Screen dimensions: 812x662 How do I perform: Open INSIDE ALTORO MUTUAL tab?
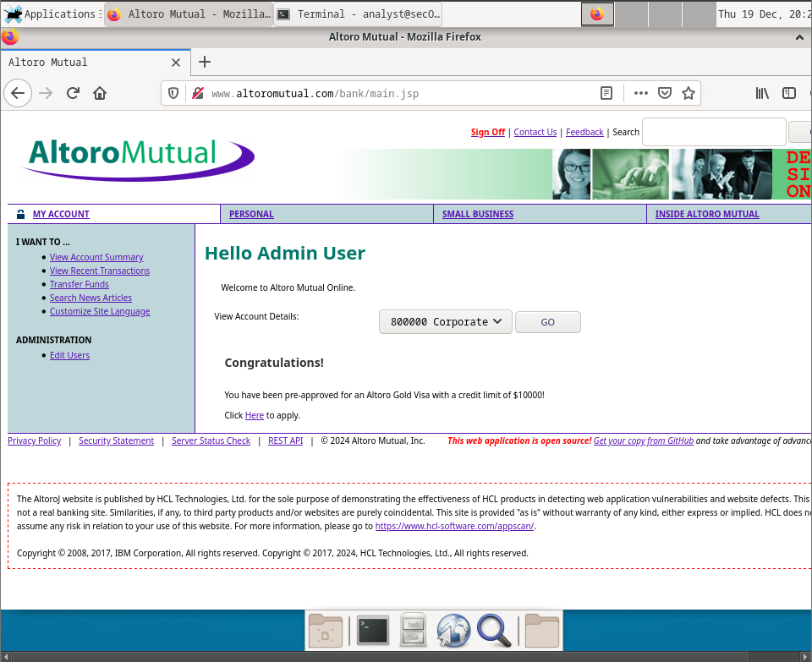coord(707,214)
